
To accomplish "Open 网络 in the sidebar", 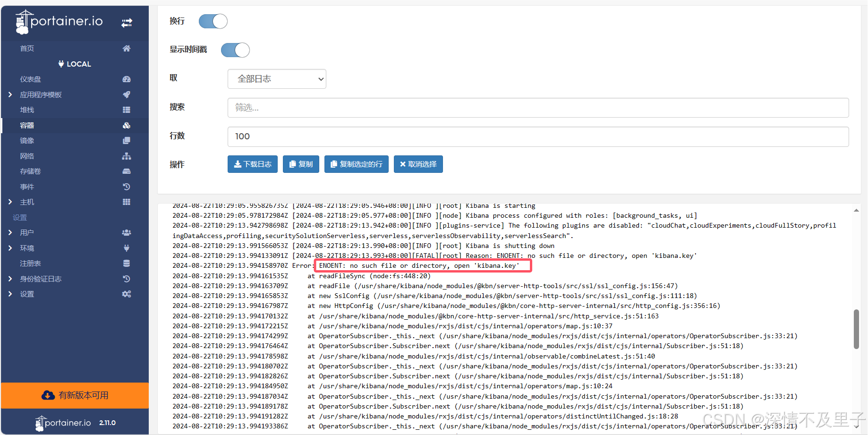I will click(27, 156).
